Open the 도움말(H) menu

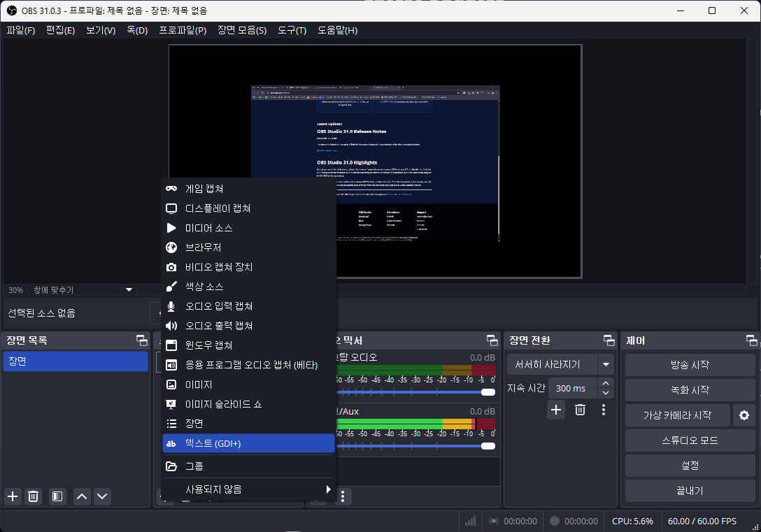click(x=338, y=31)
